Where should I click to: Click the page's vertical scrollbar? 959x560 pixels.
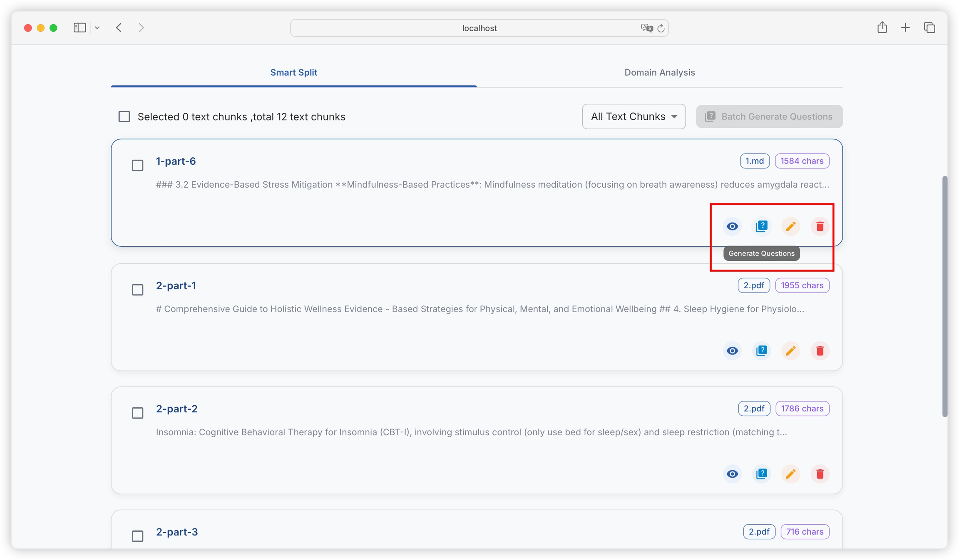(x=944, y=295)
